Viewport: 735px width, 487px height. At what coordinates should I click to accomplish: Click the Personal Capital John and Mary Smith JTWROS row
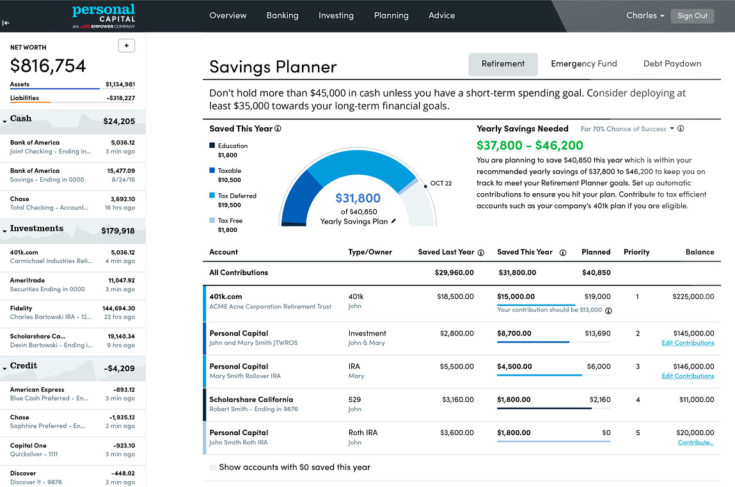click(x=462, y=338)
